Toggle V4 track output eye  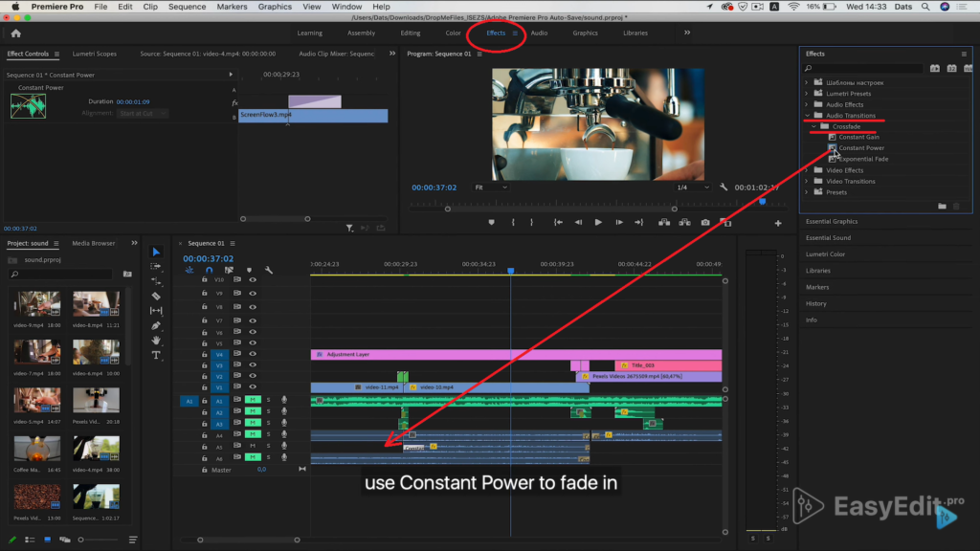coord(253,354)
